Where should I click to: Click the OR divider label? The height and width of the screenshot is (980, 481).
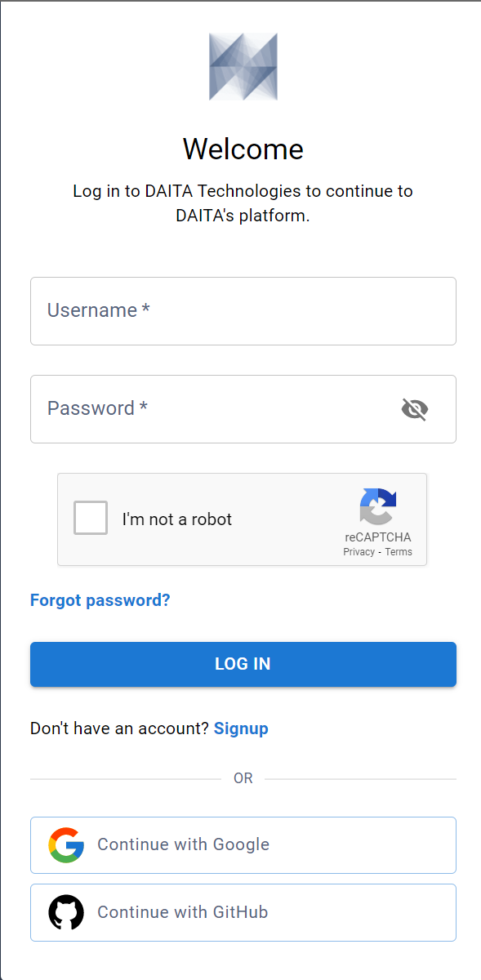(243, 778)
